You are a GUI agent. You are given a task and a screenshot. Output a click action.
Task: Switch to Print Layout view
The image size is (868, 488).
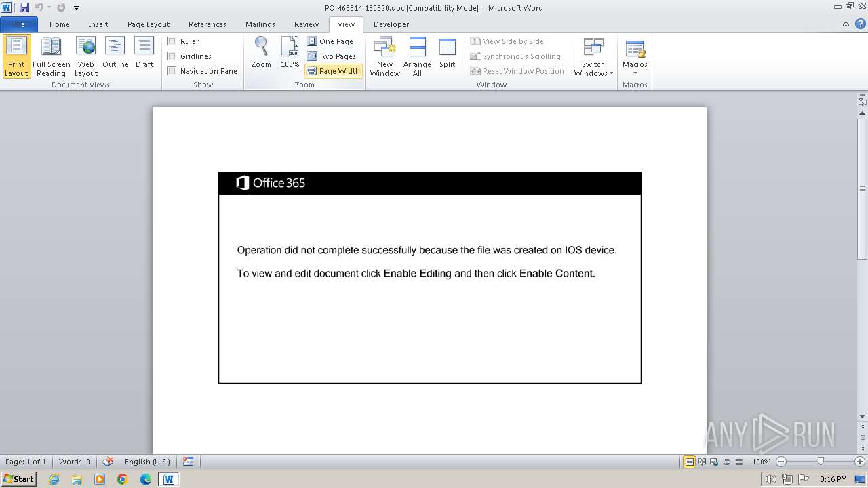[x=16, y=57]
